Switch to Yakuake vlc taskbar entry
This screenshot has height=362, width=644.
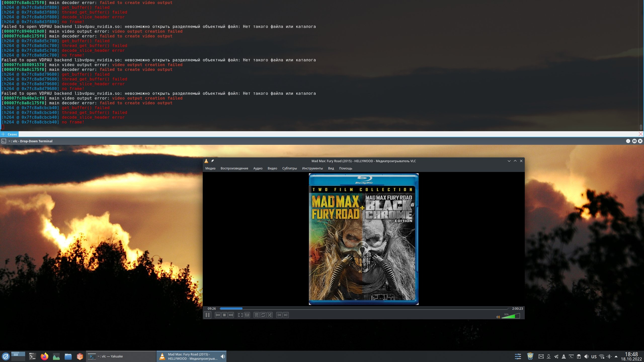[x=121, y=356]
